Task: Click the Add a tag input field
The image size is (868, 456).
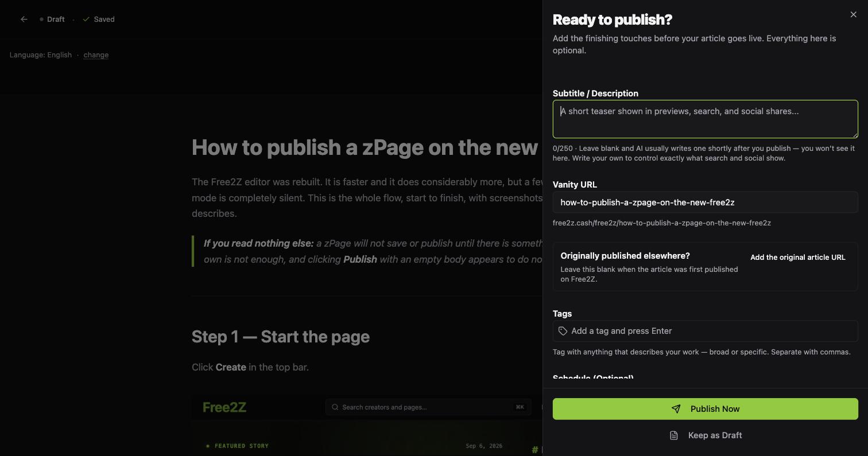Action: pyautogui.click(x=705, y=331)
